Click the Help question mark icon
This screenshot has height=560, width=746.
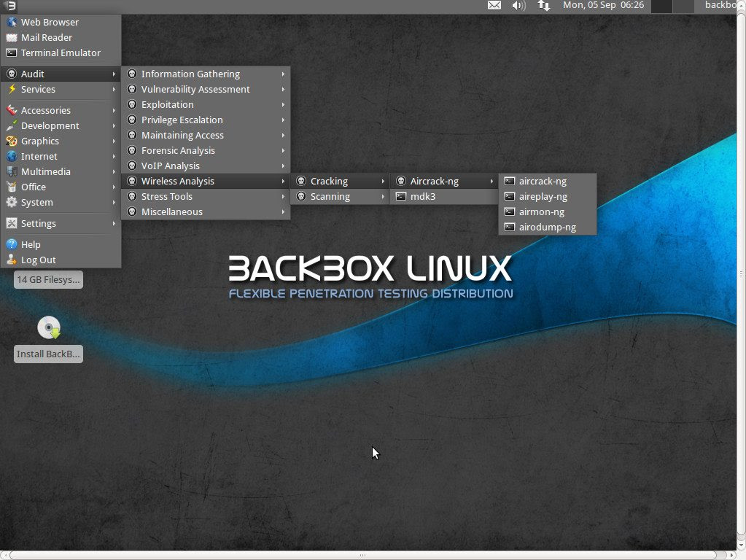[12, 244]
